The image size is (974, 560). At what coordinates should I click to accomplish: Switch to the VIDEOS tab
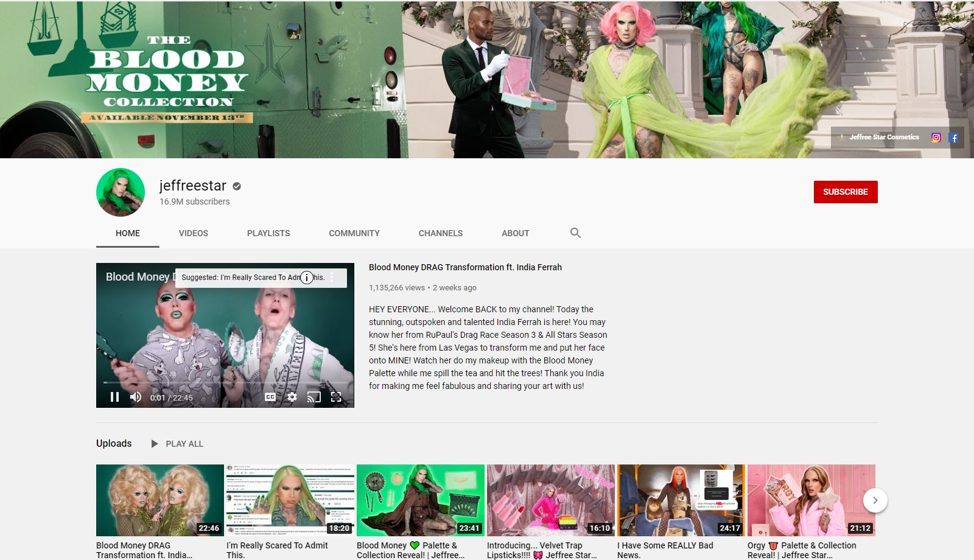pos(194,233)
